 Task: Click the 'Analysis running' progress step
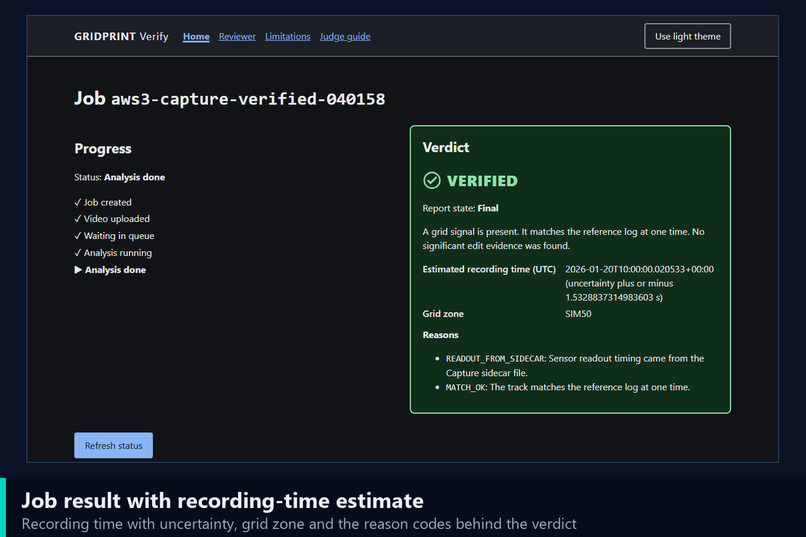coord(113,253)
